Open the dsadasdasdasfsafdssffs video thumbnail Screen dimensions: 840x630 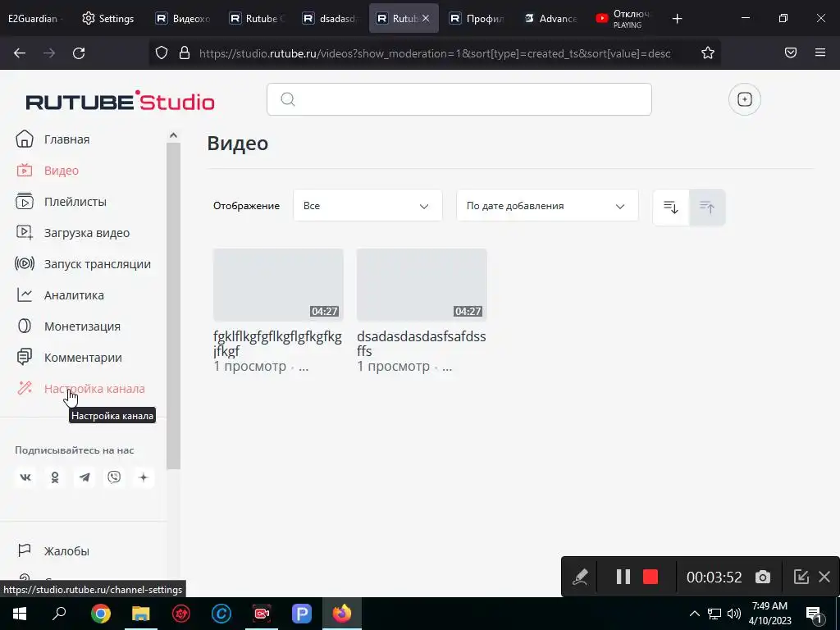(422, 285)
